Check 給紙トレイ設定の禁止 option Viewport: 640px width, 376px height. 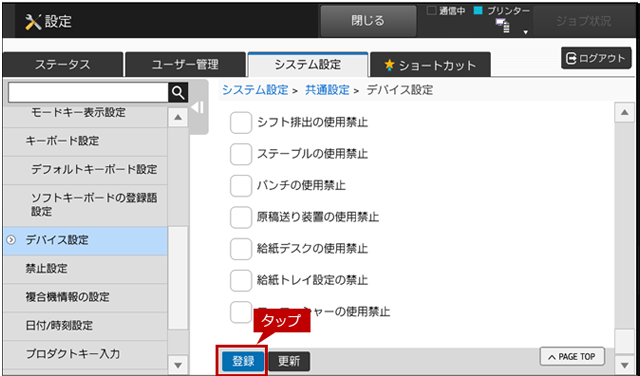tap(240, 280)
